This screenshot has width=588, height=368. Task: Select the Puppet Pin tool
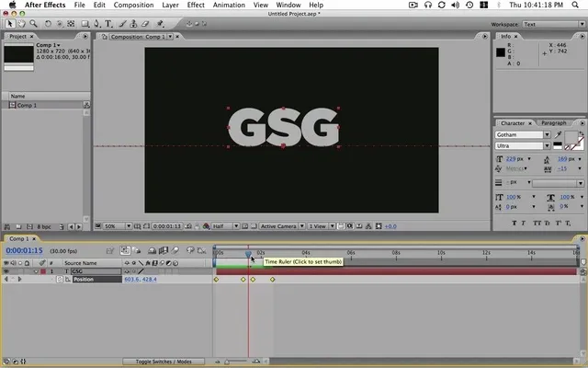tap(160, 24)
